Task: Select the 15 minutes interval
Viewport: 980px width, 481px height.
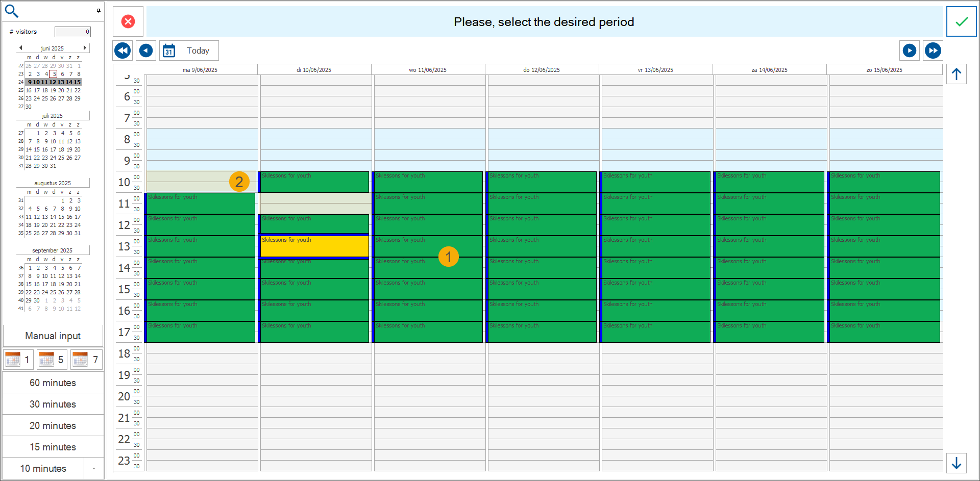Action: [53, 447]
